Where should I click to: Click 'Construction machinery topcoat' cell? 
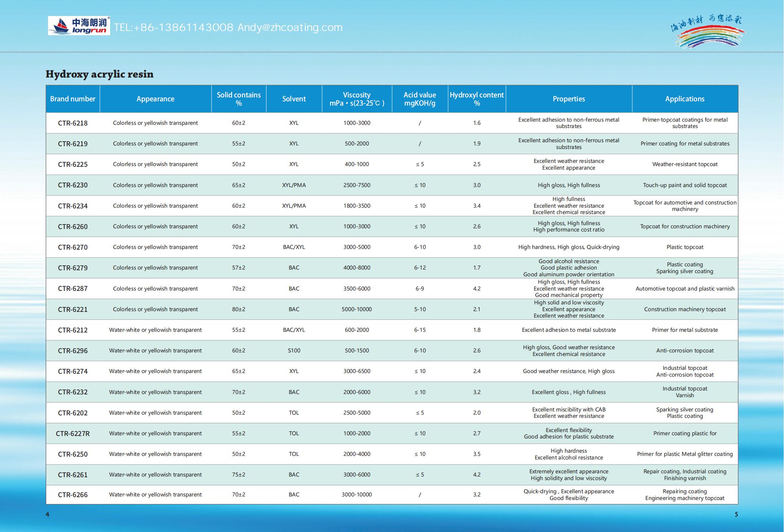pyautogui.click(x=685, y=309)
